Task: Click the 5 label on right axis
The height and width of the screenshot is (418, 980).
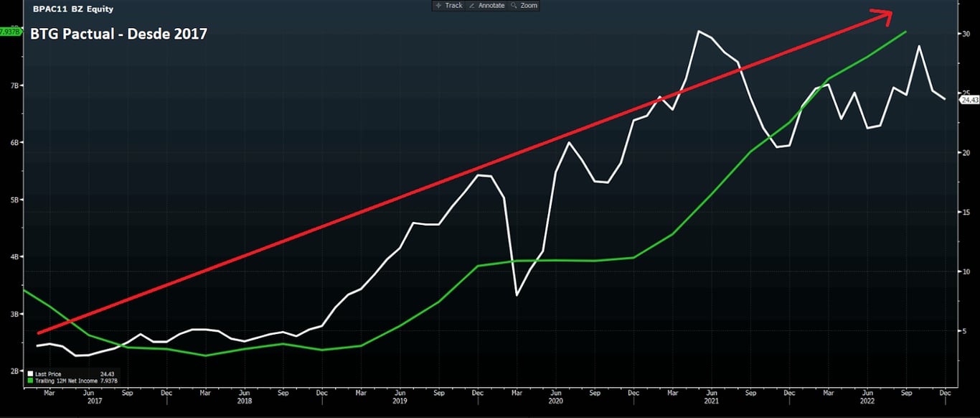Action: click(x=965, y=331)
